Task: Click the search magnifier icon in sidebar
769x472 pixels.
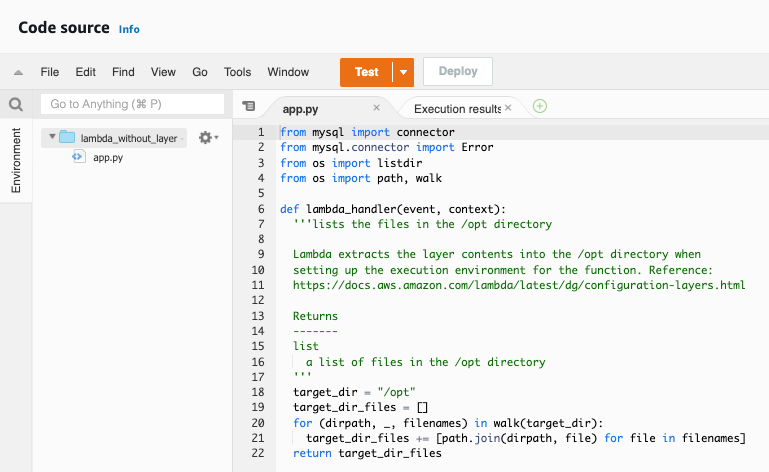Action: (16, 104)
